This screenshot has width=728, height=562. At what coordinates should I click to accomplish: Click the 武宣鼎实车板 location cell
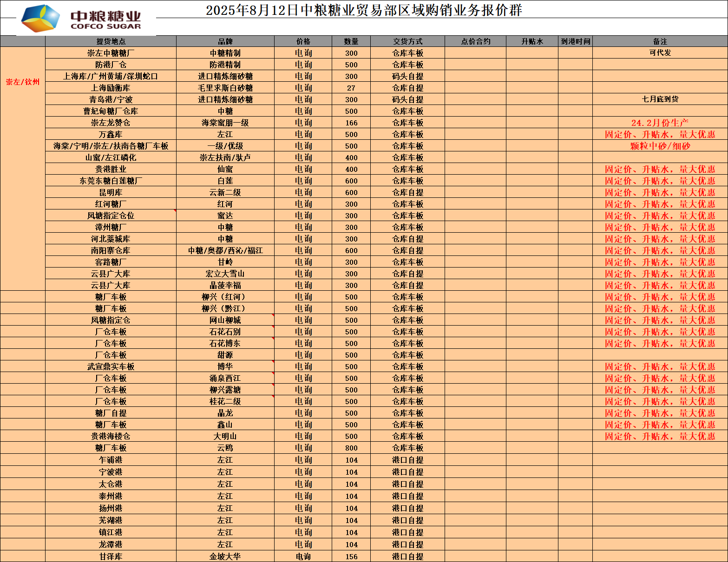click(111, 366)
